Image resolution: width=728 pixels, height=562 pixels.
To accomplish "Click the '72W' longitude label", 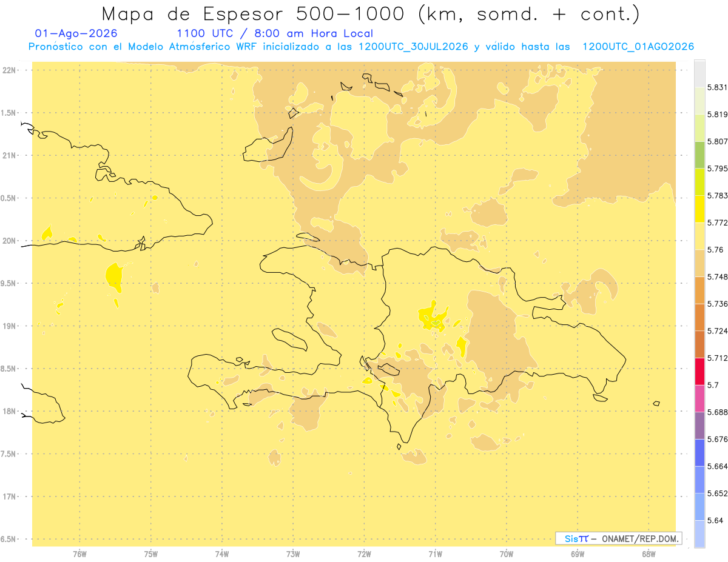I will point(364,554).
